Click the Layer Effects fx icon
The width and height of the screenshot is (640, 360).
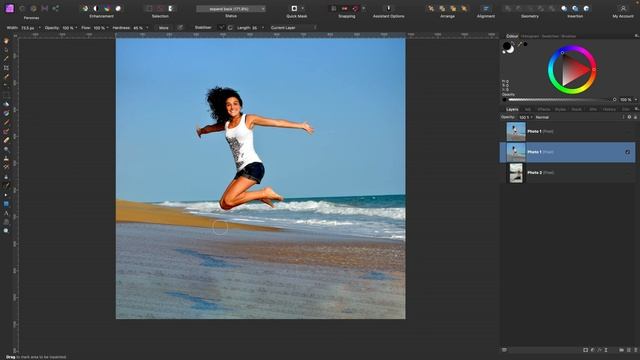pyautogui.click(x=599, y=350)
